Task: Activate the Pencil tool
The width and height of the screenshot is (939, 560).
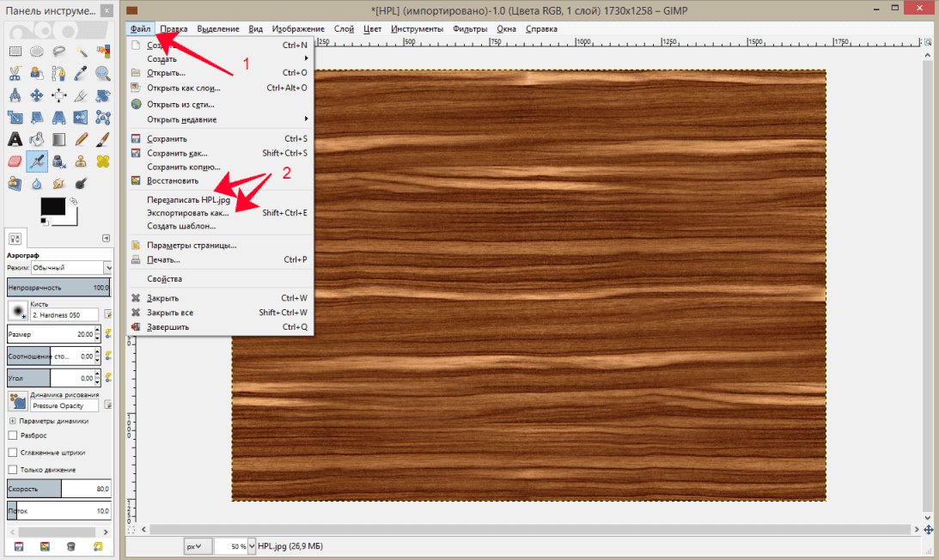Action: click(x=81, y=139)
